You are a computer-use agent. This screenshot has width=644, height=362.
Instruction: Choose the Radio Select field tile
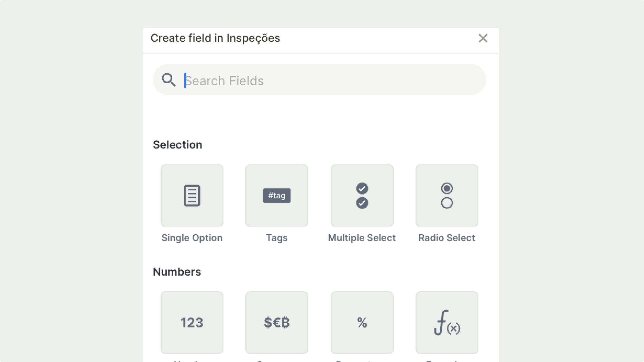[447, 195]
